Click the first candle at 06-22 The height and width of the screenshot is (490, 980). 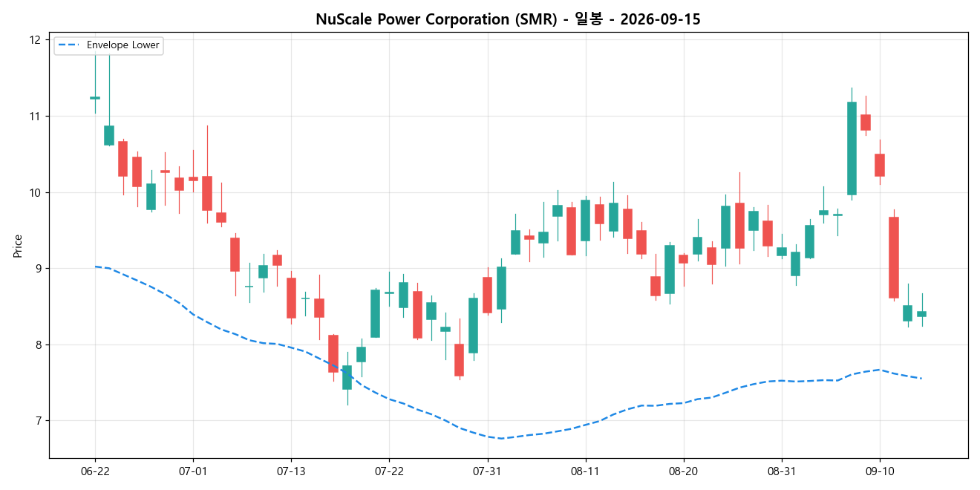[x=95, y=97]
